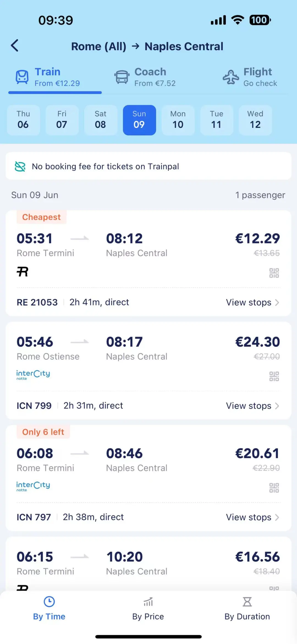
Task: Switch to the Coach tab
Action: point(145,77)
